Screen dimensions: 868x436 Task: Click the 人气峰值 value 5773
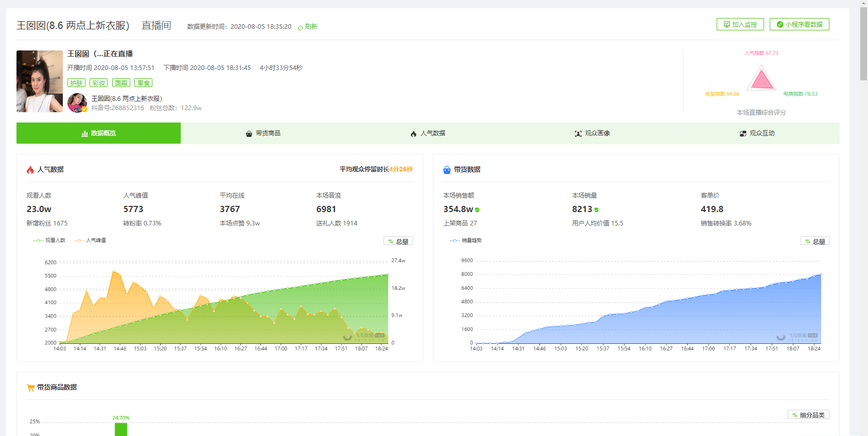point(133,209)
